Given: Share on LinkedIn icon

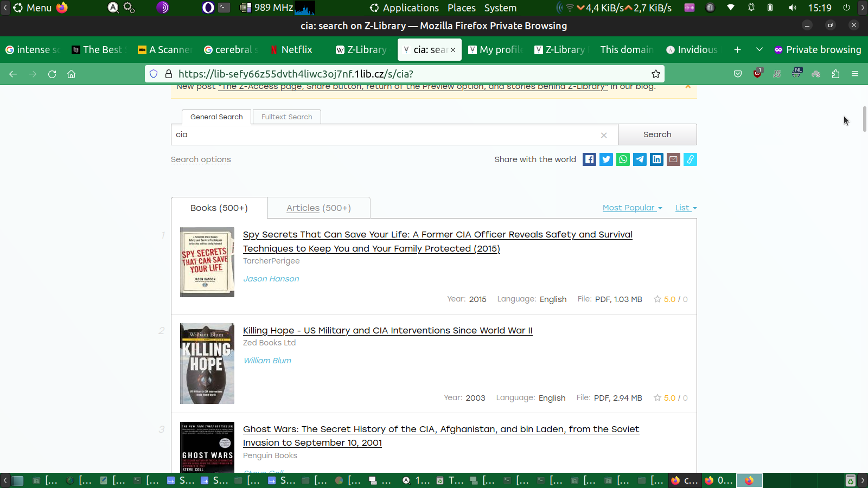Looking at the screenshot, I should [x=656, y=159].
